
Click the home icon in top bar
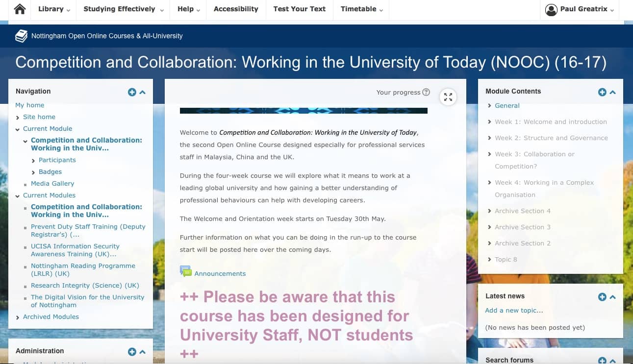pyautogui.click(x=20, y=9)
